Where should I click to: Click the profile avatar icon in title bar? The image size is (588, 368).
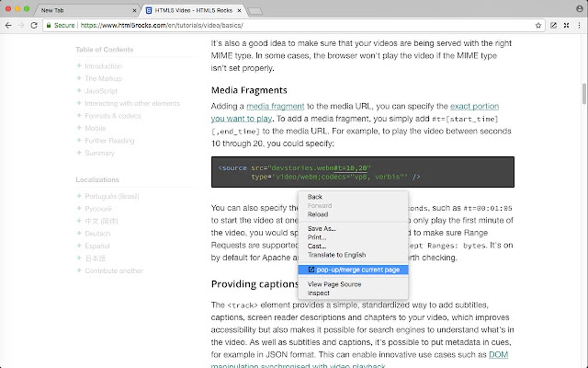point(579,9)
